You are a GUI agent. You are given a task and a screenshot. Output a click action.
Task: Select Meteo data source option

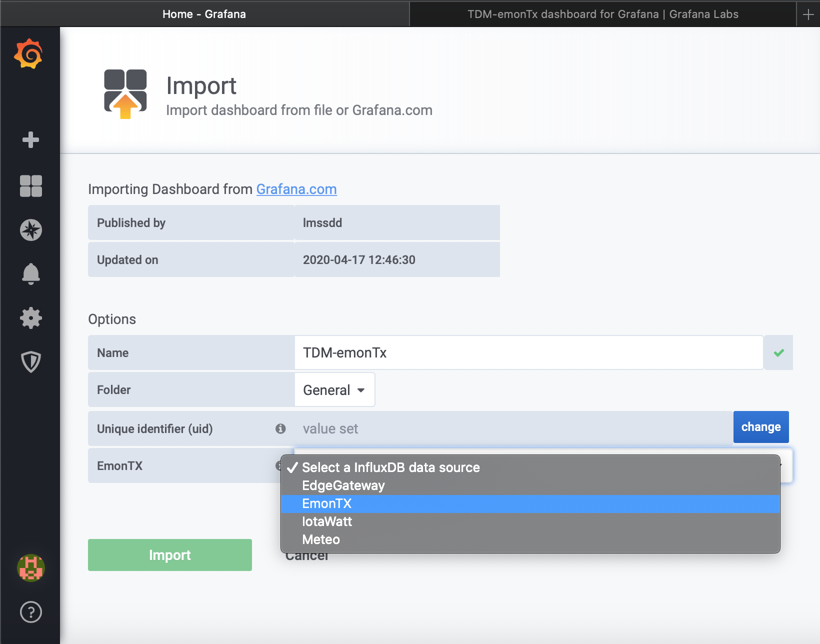tap(530, 539)
